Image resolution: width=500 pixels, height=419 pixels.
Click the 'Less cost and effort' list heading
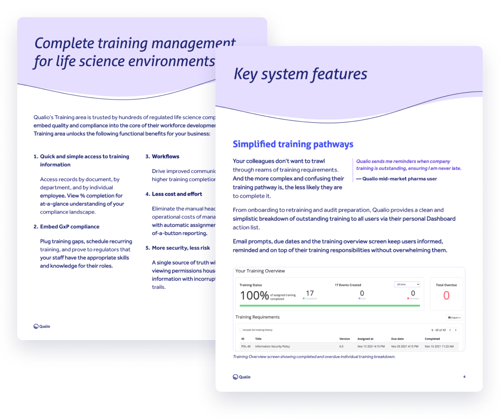coord(177,194)
